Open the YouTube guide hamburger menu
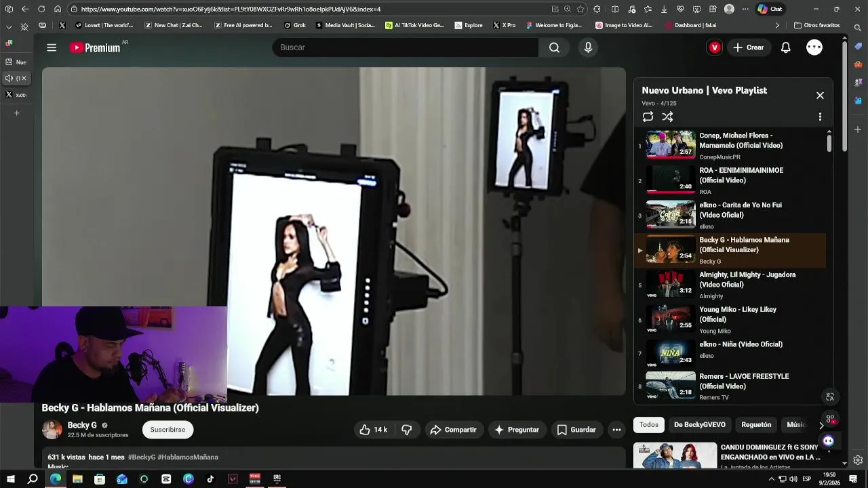The height and width of the screenshot is (488, 868). point(52,47)
